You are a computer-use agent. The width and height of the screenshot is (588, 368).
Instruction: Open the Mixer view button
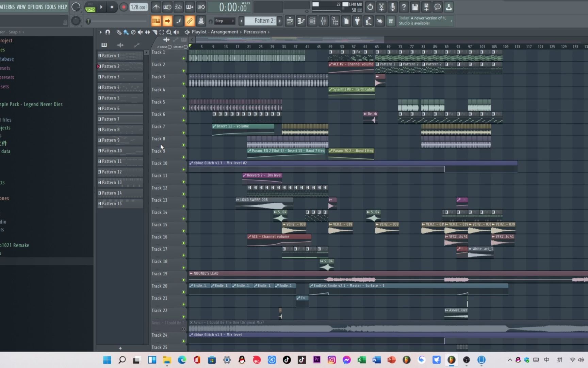click(324, 21)
